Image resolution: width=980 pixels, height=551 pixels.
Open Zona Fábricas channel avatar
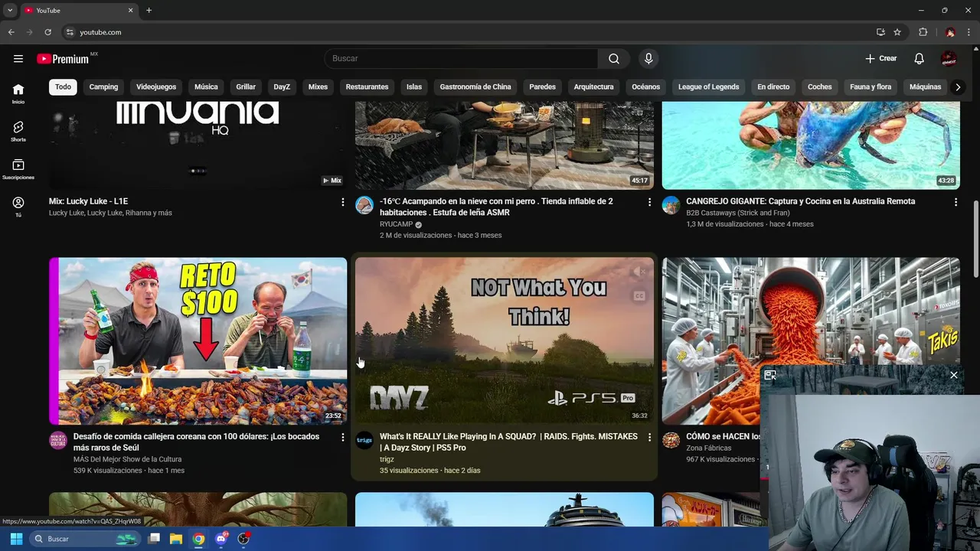coord(671,440)
